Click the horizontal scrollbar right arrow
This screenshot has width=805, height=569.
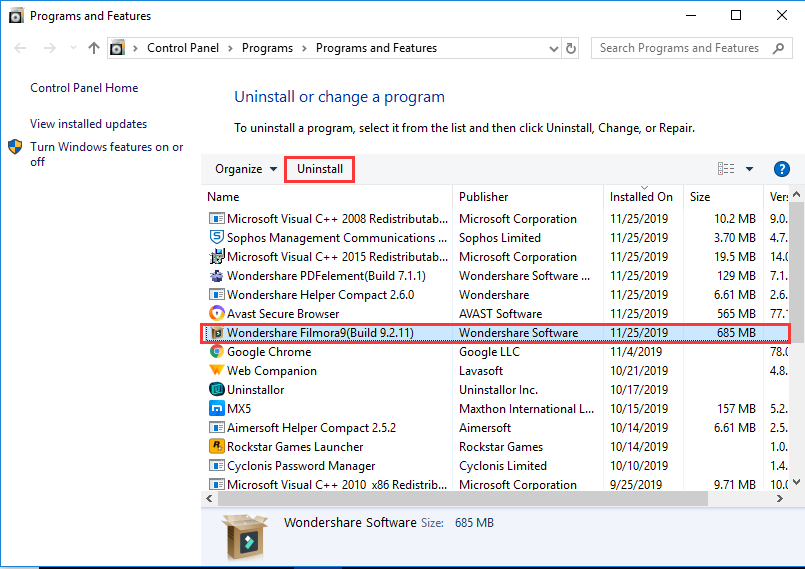[780, 498]
